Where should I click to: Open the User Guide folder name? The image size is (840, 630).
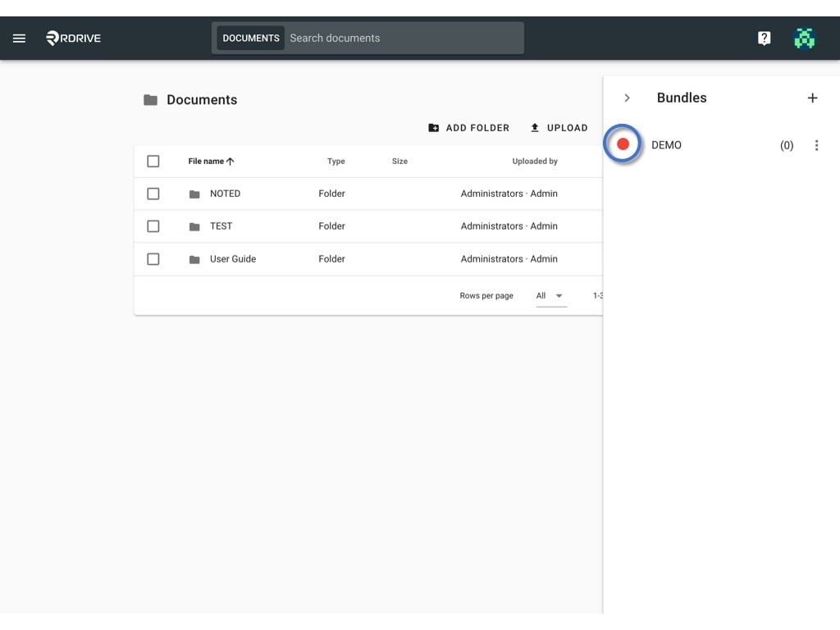click(233, 258)
